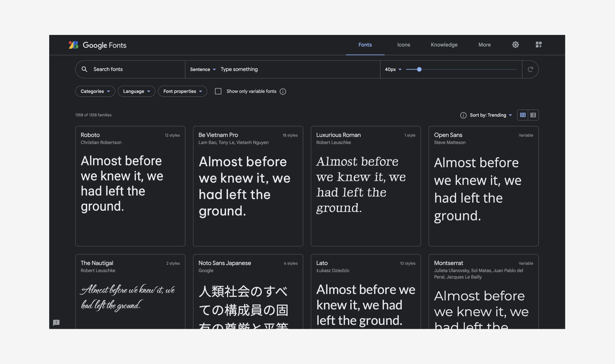This screenshot has height=364, width=615.
Task: Select the Fonts tab
Action: (x=365, y=45)
